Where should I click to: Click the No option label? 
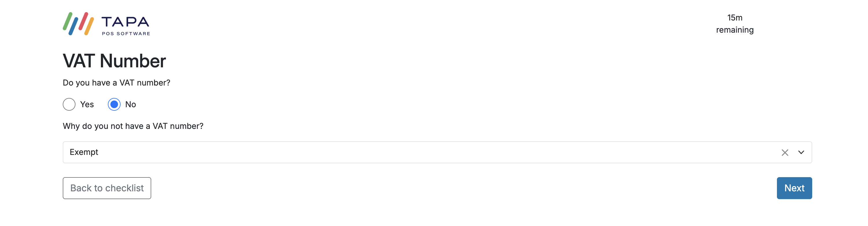coord(130,104)
